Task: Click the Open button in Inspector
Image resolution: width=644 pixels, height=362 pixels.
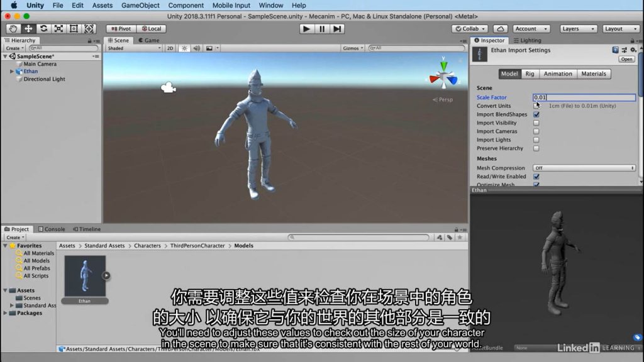Action: coord(626,59)
